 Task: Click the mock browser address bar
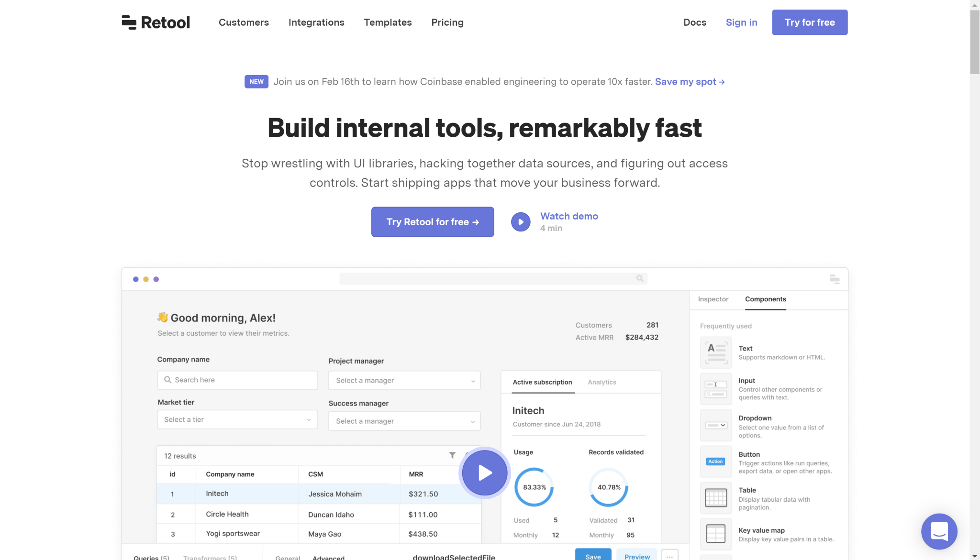tap(493, 279)
